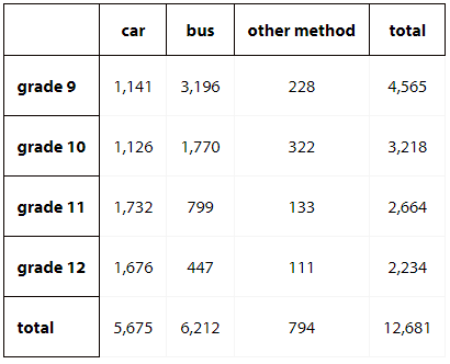Select the bus column header
The image size is (450, 364).
point(200,30)
